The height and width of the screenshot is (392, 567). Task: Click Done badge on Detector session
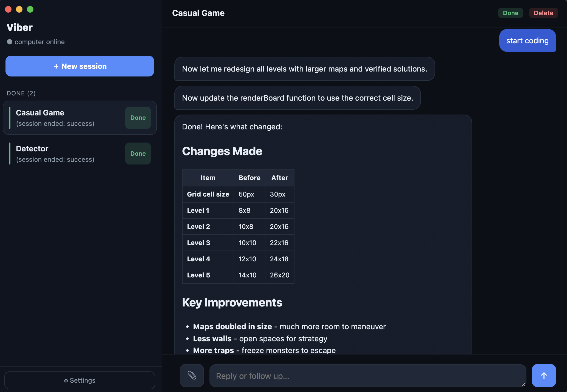[x=138, y=154]
